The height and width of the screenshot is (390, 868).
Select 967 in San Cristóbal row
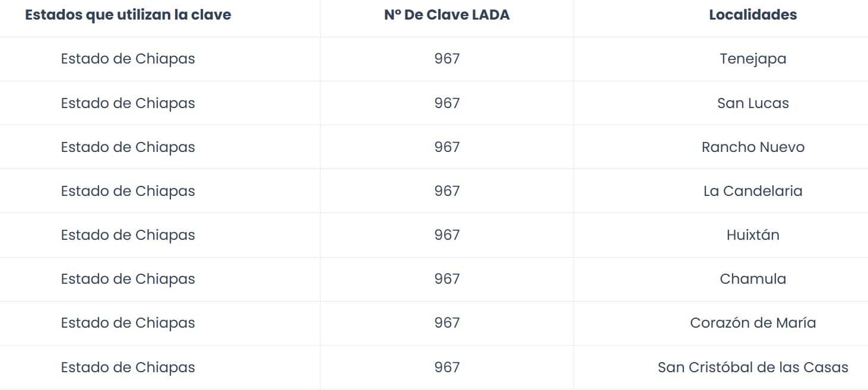[x=447, y=367]
